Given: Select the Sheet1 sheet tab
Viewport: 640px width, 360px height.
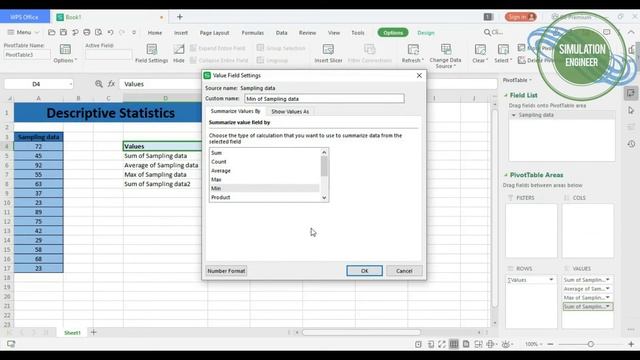Looking at the screenshot, I should [x=72, y=333].
